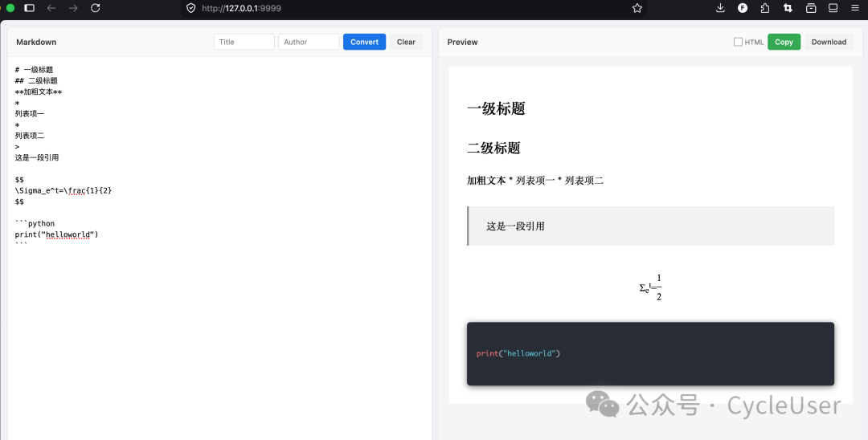Click the blue Convert button

(x=364, y=42)
